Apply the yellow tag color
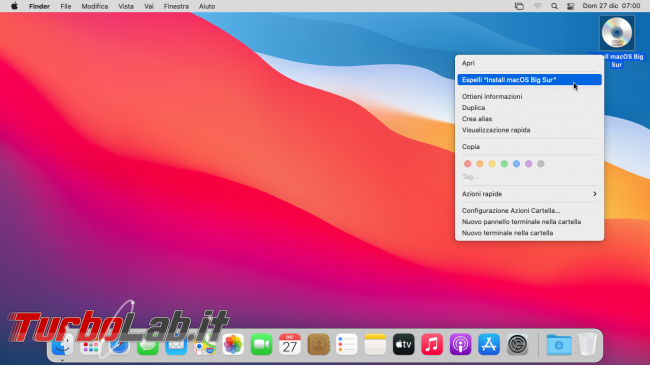 (x=492, y=164)
